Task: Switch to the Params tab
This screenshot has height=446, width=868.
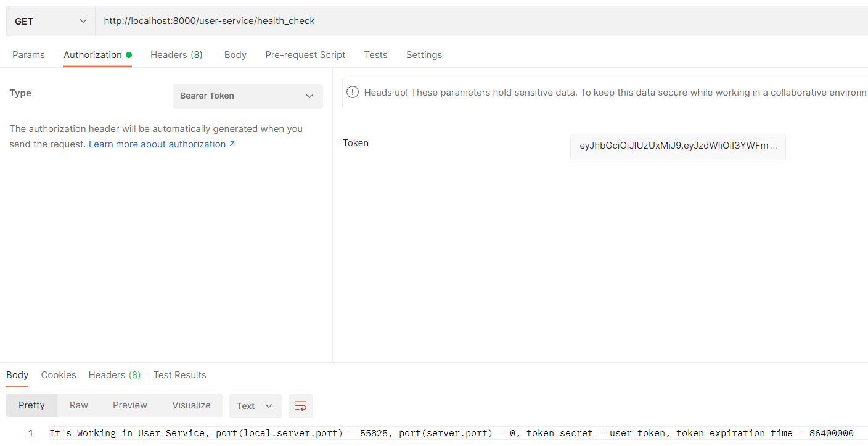Action: [x=28, y=55]
